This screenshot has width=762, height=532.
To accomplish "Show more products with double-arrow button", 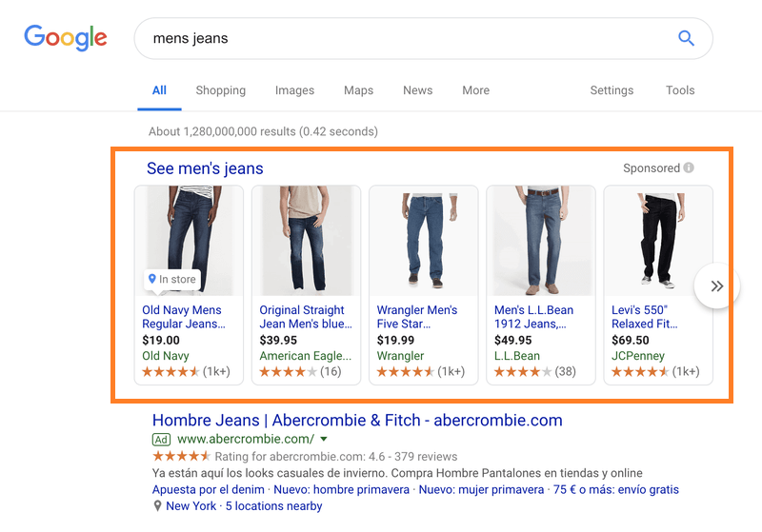I will pos(717,286).
